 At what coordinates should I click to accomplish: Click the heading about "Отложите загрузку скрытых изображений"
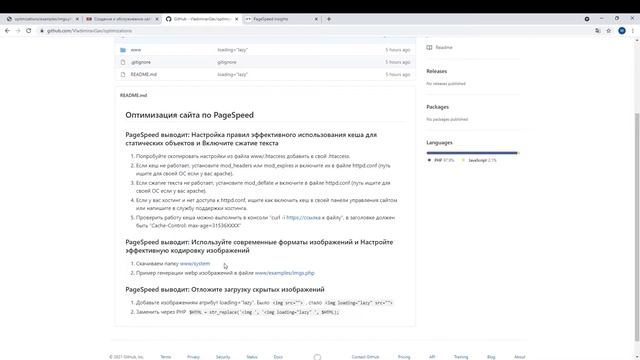pos(225,289)
